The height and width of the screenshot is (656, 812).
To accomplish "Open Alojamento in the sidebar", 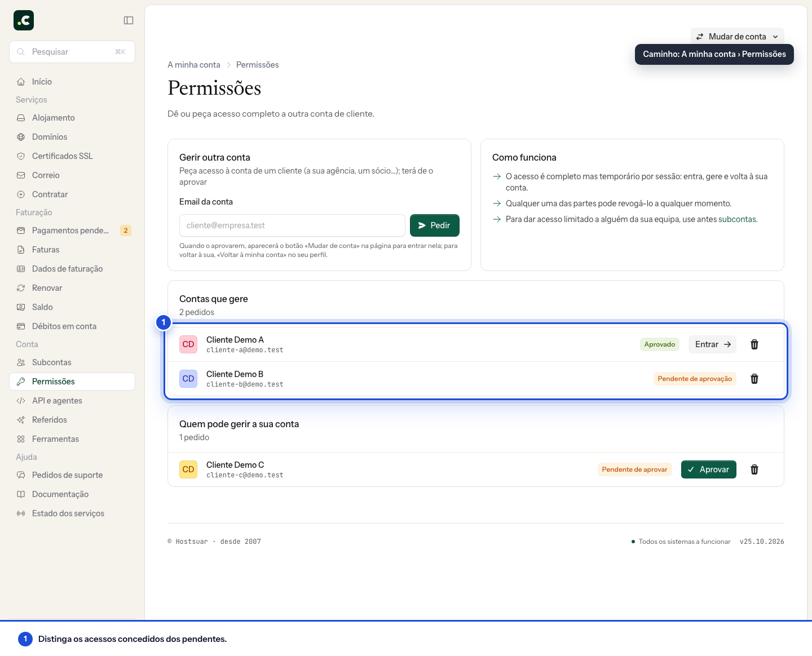I will point(72,118).
